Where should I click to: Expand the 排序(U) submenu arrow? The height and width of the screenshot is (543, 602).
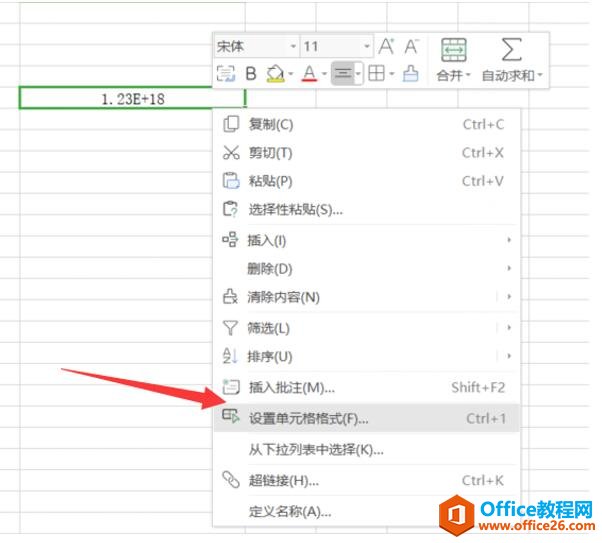[x=509, y=356]
